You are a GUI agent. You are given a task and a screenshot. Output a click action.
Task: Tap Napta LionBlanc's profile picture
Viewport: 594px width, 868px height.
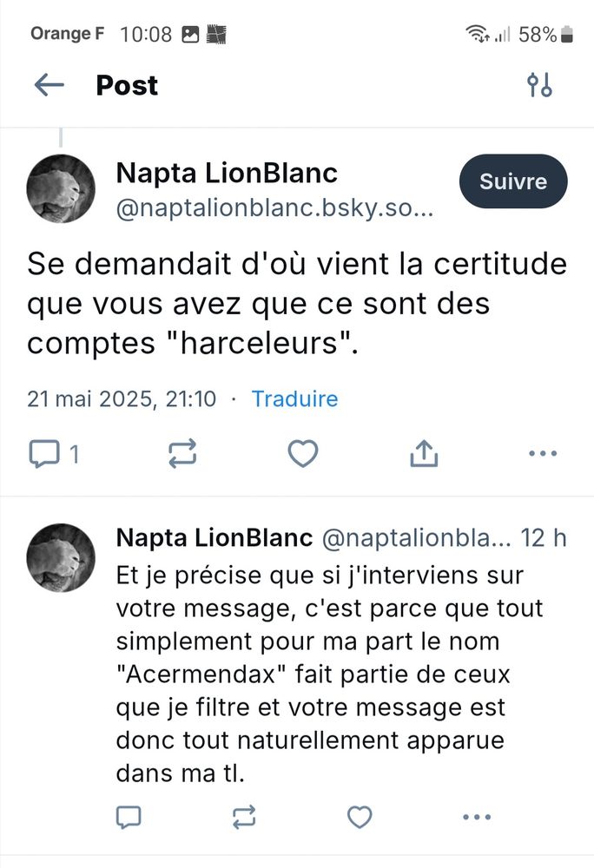(61, 188)
